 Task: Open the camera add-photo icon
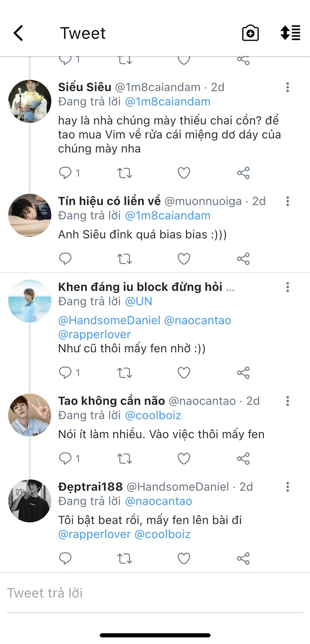pos(250,33)
